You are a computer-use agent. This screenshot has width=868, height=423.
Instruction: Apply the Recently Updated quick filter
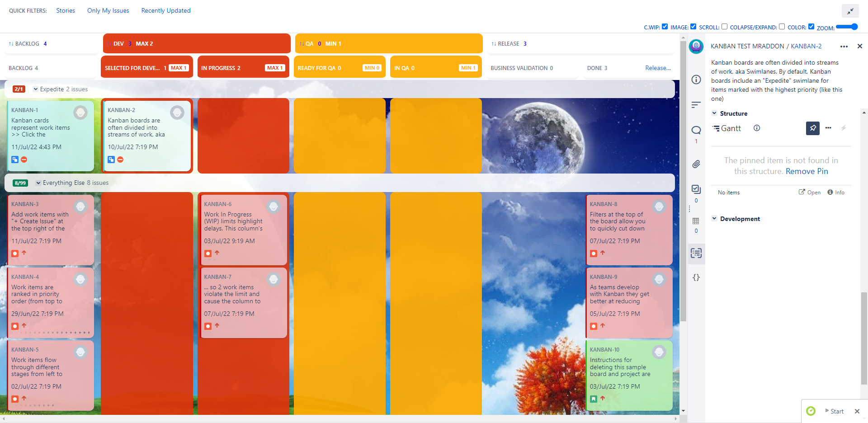(x=166, y=10)
